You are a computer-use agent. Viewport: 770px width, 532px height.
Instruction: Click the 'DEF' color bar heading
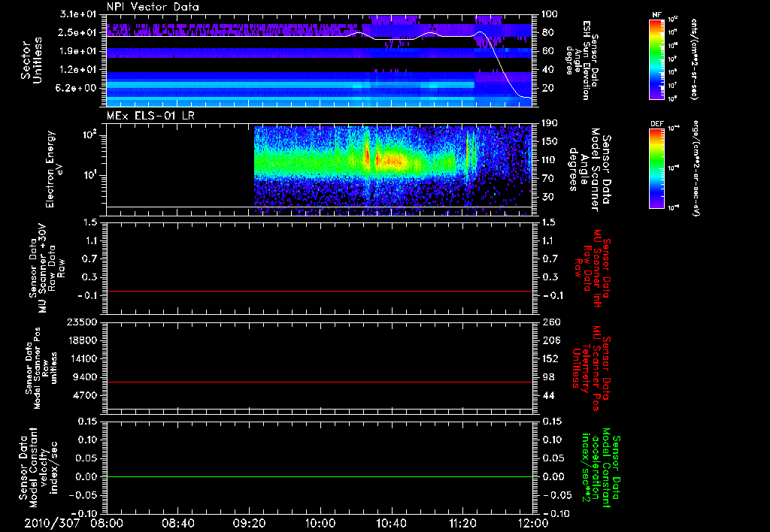(657, 124)
